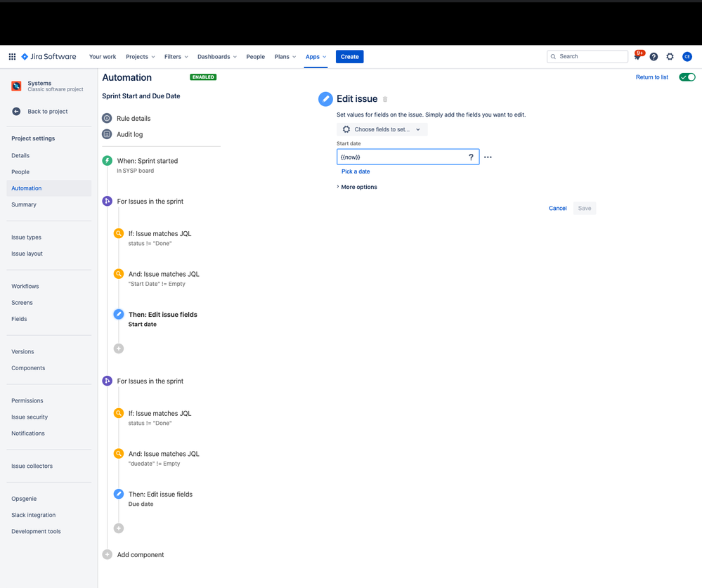
Task: Click the smart value help question mark in Start date field
Action: click(471, 157)
